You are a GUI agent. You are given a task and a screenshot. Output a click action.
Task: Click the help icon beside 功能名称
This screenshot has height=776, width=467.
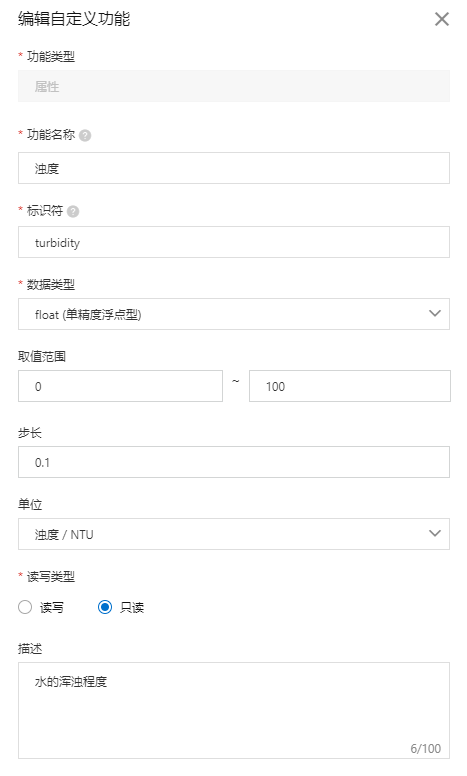pos(85,136)
